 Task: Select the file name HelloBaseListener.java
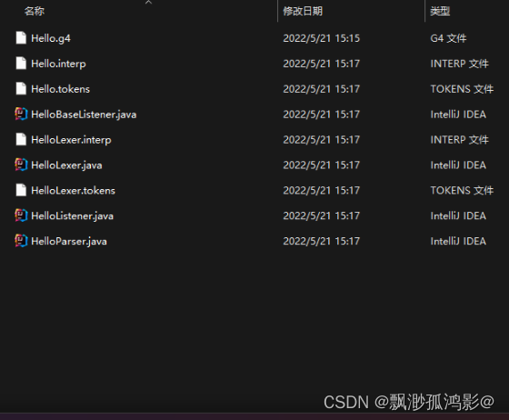pos(84,115)
